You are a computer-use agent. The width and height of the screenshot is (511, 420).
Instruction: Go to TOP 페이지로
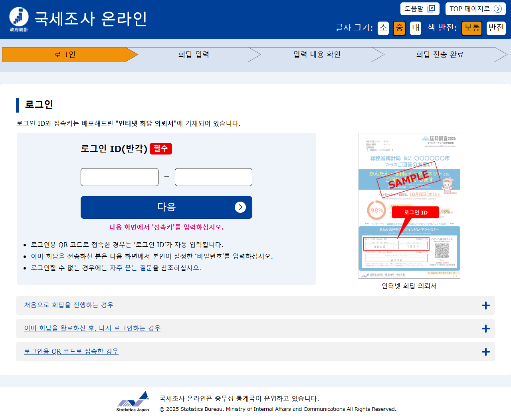[475, 9]
